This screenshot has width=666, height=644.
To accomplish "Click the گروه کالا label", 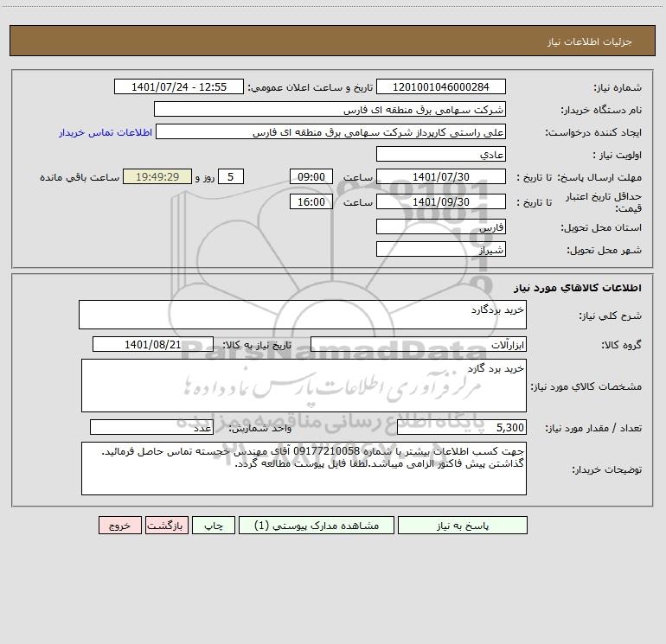I will pos(621,345).
